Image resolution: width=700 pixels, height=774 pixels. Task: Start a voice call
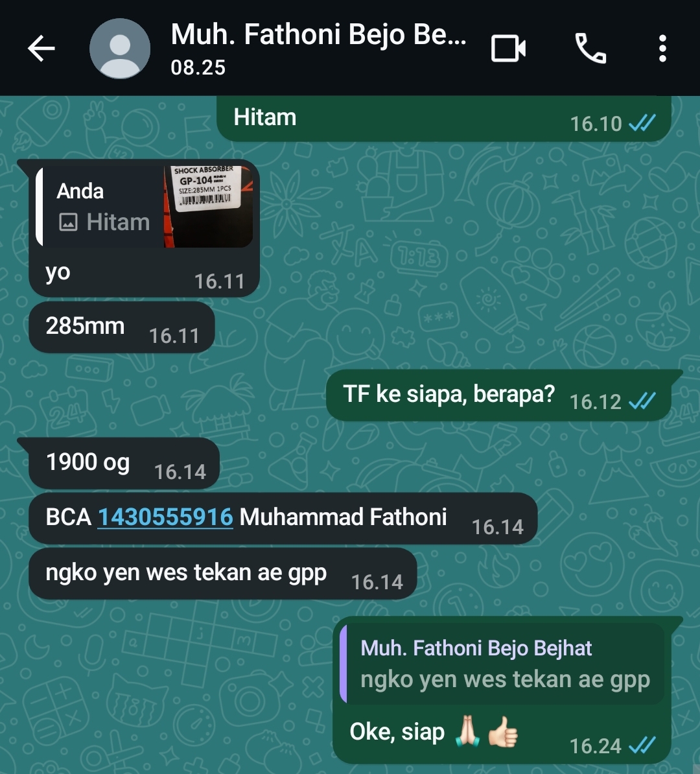click(590, 49)
